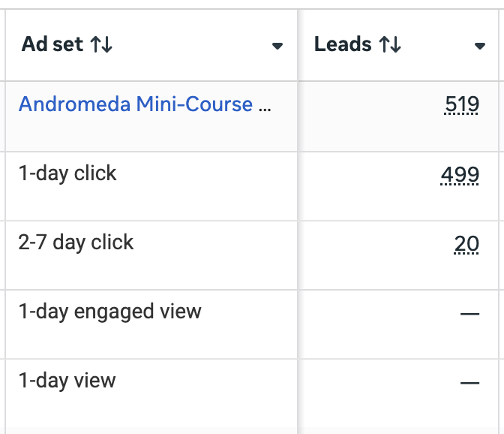Open the Leads column dropdown arrow

(480, 46)
